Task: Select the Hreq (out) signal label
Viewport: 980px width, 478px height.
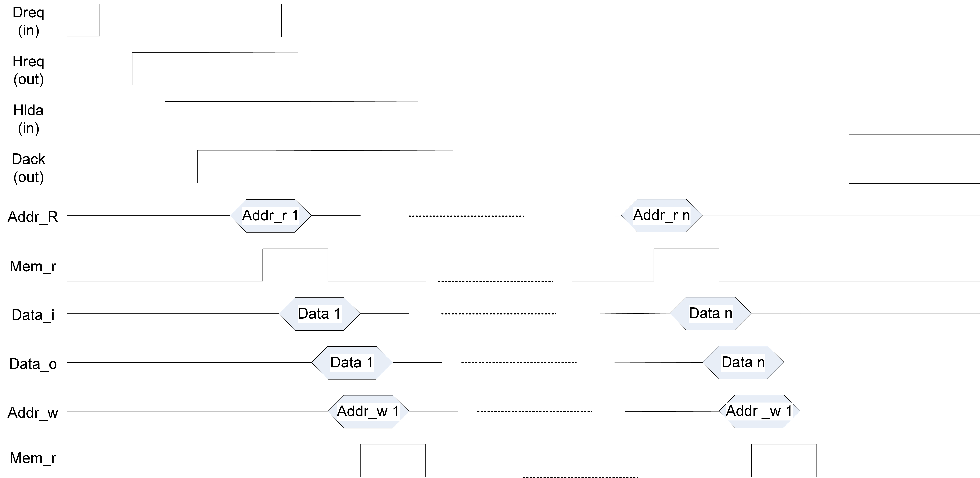Action: click(29, 70)
